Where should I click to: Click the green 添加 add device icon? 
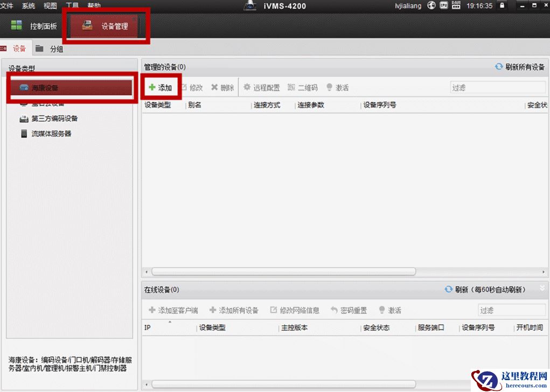pos(152,87)
